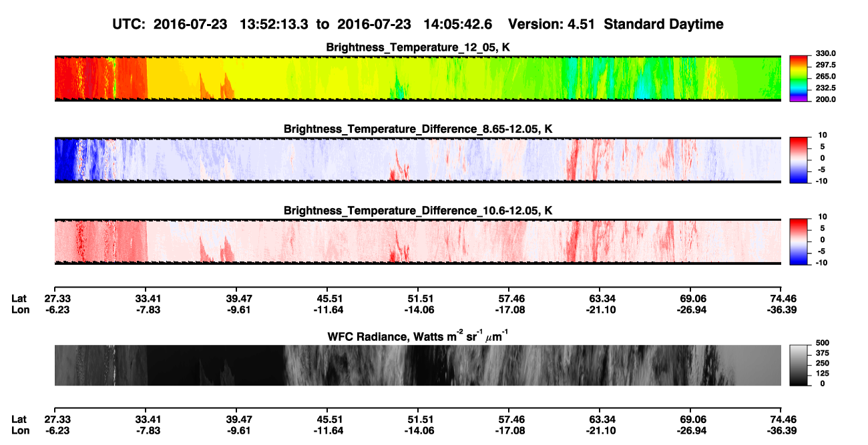Click the WFC Radiance grayscale image strip
Viewport: 868px width, 445px height.
click(x=418, y=365)
